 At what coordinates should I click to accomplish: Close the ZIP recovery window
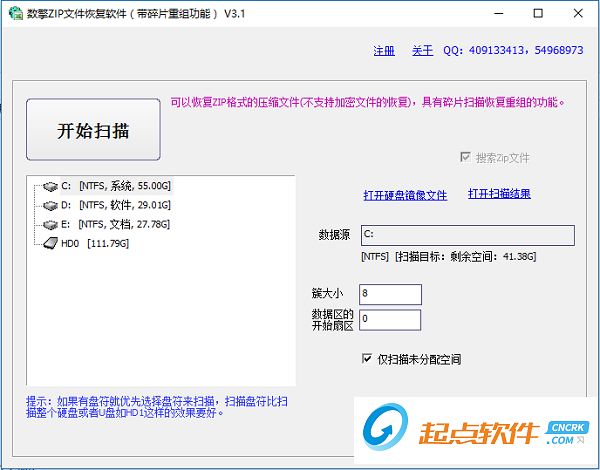tap(578, 13)
